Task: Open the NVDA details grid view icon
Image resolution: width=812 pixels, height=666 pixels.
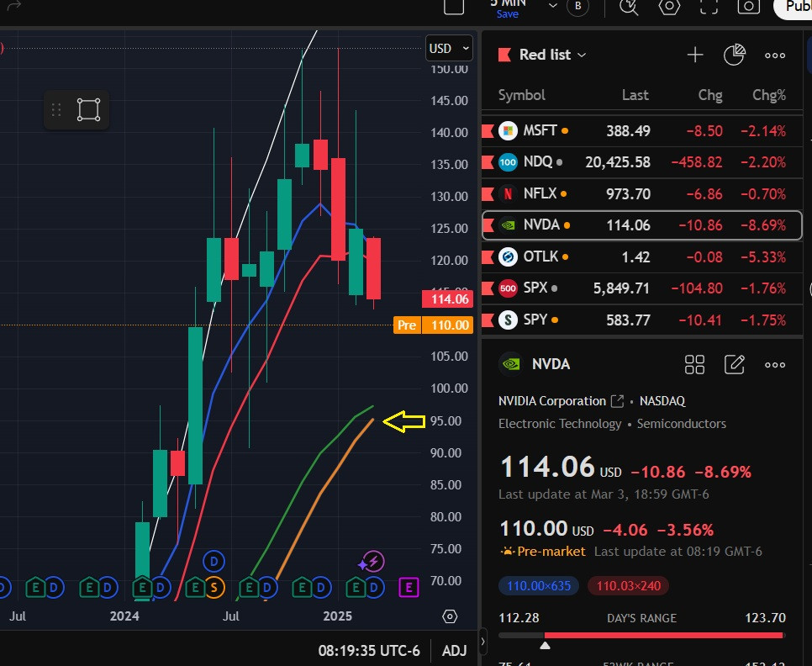Action: click(x=694, y=365)
